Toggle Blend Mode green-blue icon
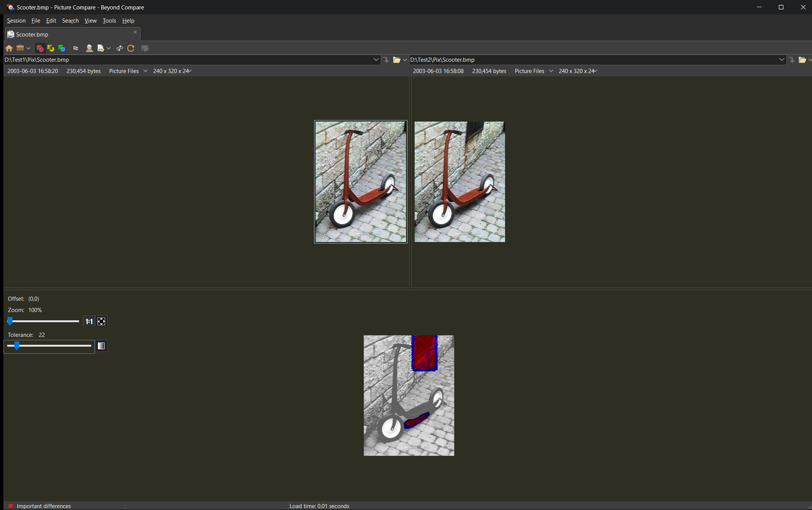Screen dimensions: 812x510 62,48
